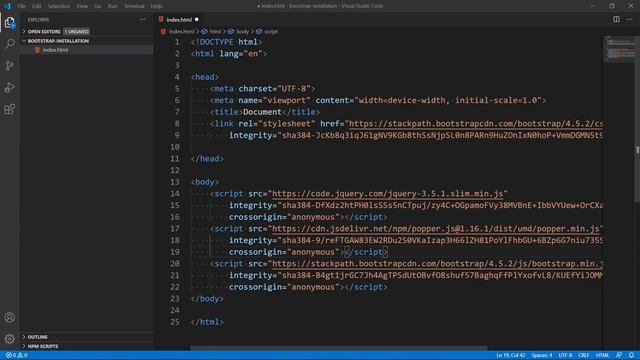Click the code minimap preview

pos(620,49)
